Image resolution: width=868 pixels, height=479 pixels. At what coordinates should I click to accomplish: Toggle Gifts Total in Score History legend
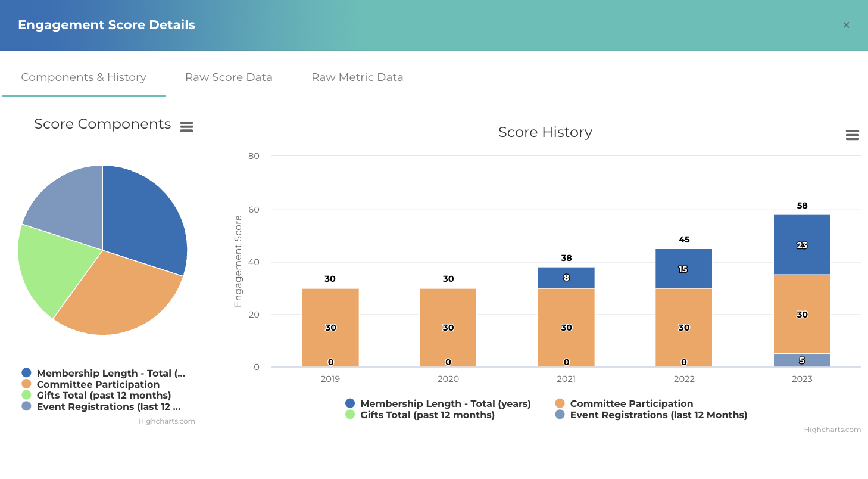(427, 415)
